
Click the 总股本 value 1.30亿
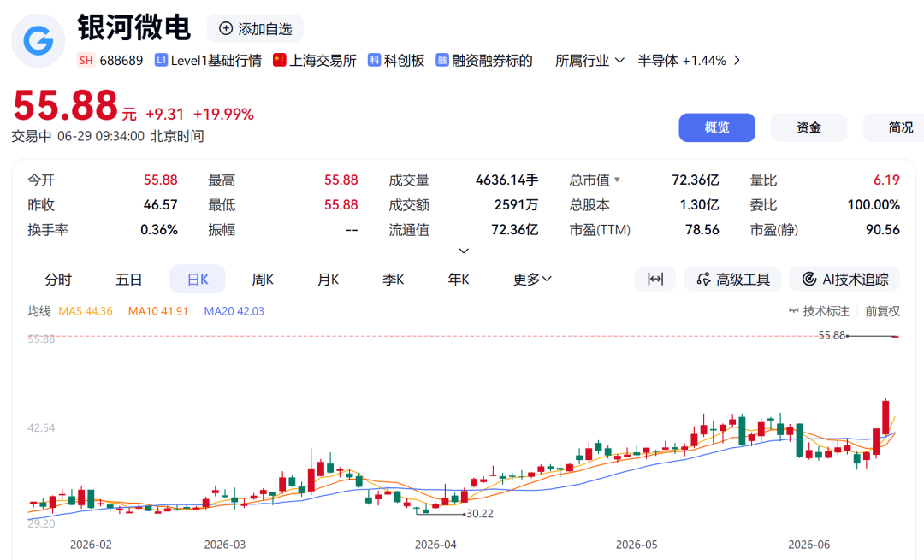coord(699,204)
